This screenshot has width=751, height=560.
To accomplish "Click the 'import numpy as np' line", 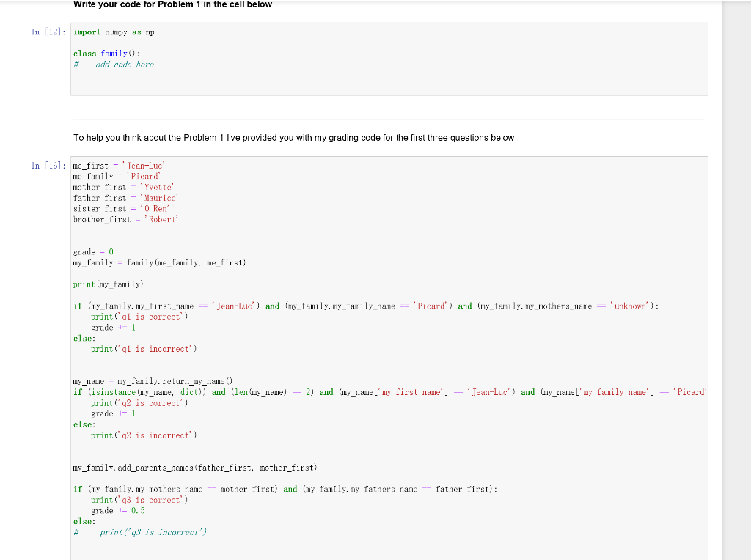I will tap(114, 32).
